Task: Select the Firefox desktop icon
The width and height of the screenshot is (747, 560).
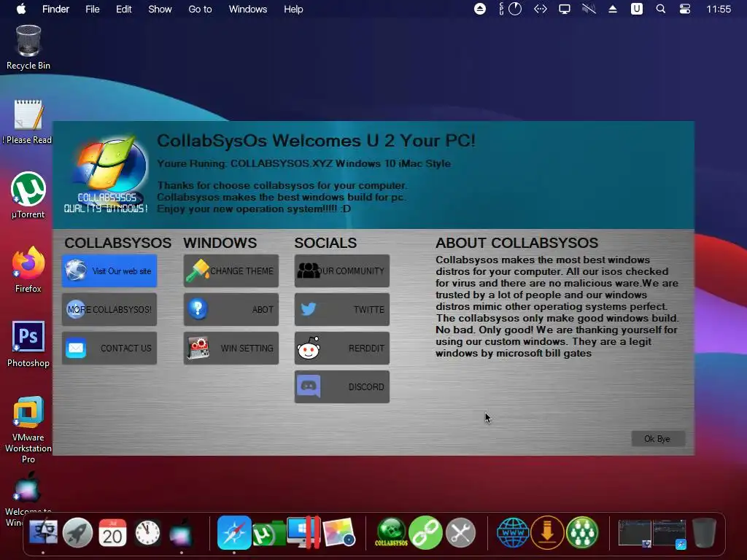Action: click(28, 270)
